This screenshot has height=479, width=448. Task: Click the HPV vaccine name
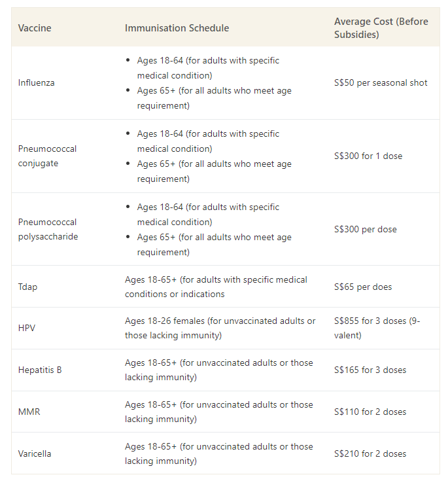[27, 328]
